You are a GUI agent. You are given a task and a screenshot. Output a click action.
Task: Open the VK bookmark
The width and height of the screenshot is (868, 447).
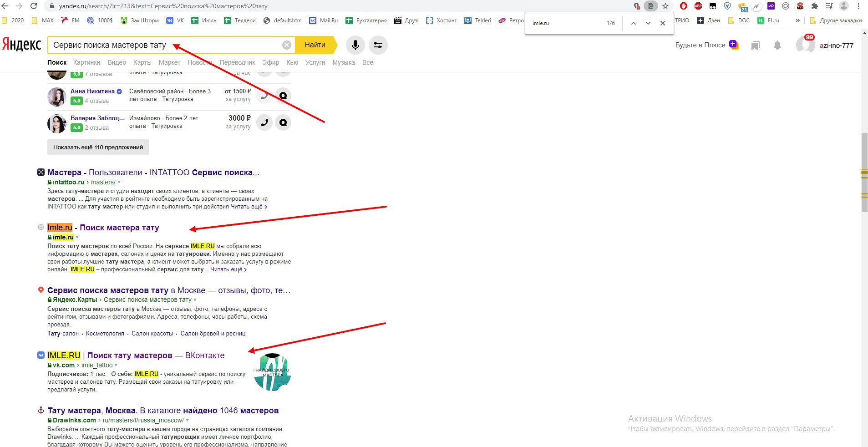coord(176,20)
